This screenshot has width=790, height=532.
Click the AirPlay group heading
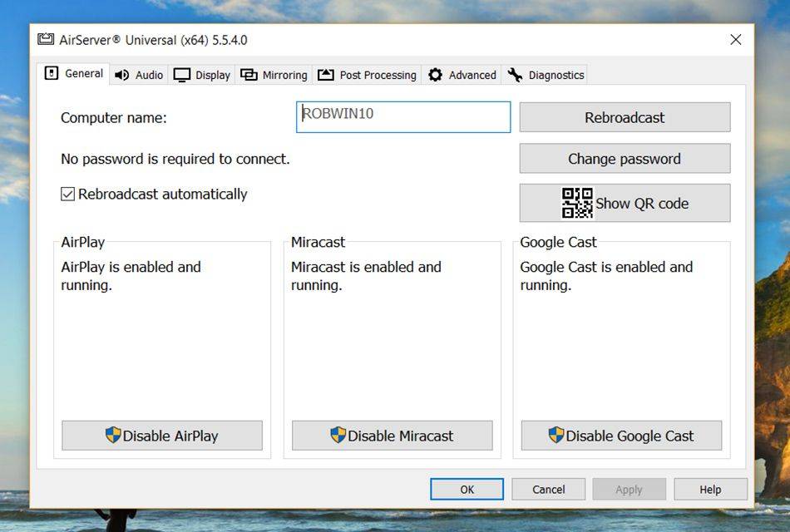[x=83, y=243]
